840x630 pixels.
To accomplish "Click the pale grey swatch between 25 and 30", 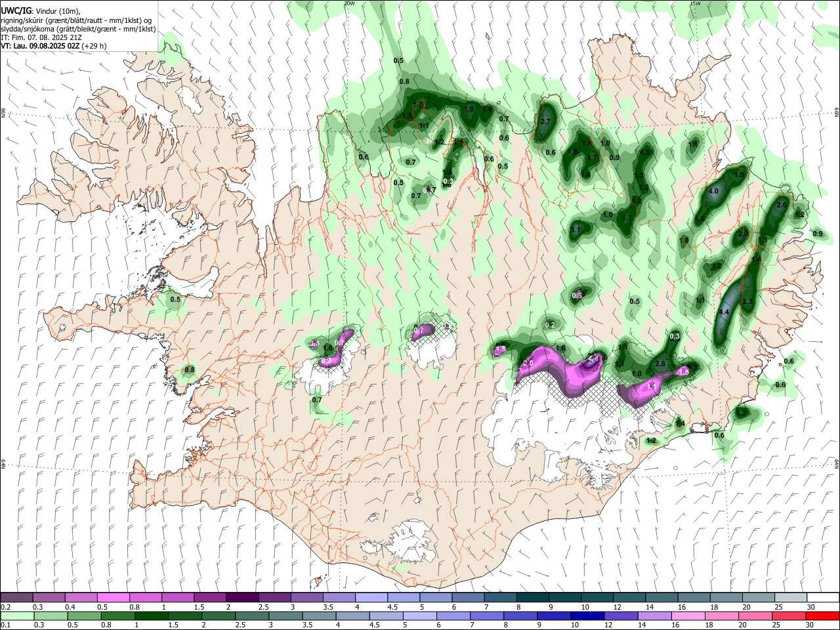I will (791, 597).
